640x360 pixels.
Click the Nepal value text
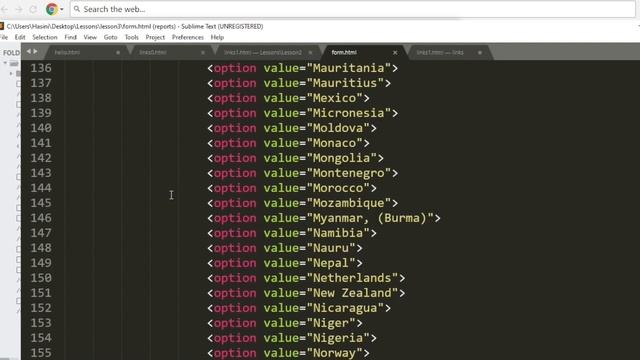(x=331, y=263)
